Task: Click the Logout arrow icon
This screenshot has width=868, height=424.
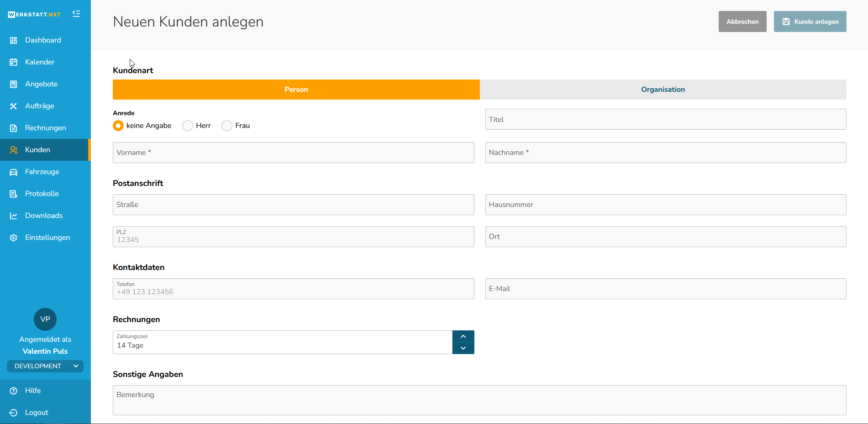Action: 14,413
